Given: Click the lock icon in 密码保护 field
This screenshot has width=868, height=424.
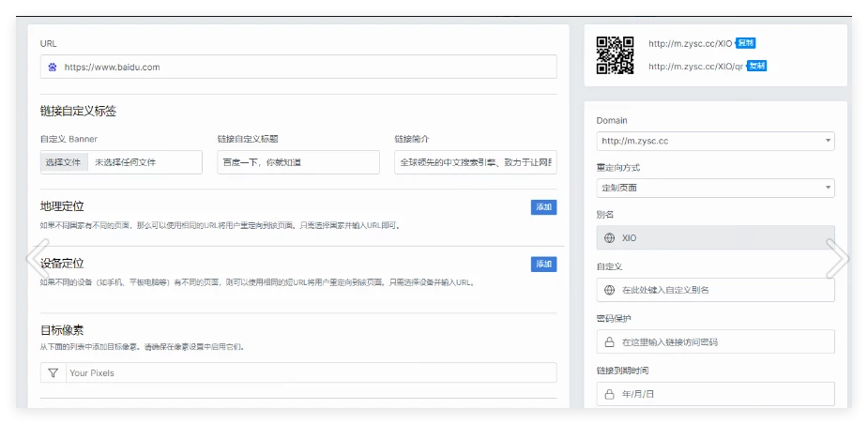Looking at the screenshot, I should tap(610, 342).
